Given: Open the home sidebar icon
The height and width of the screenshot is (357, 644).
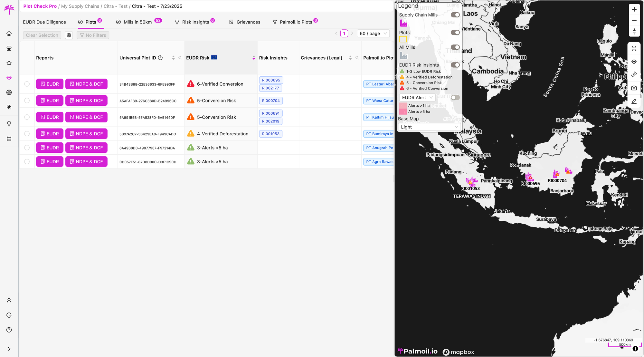Looking at the screenshot, I should coord(9,34).
